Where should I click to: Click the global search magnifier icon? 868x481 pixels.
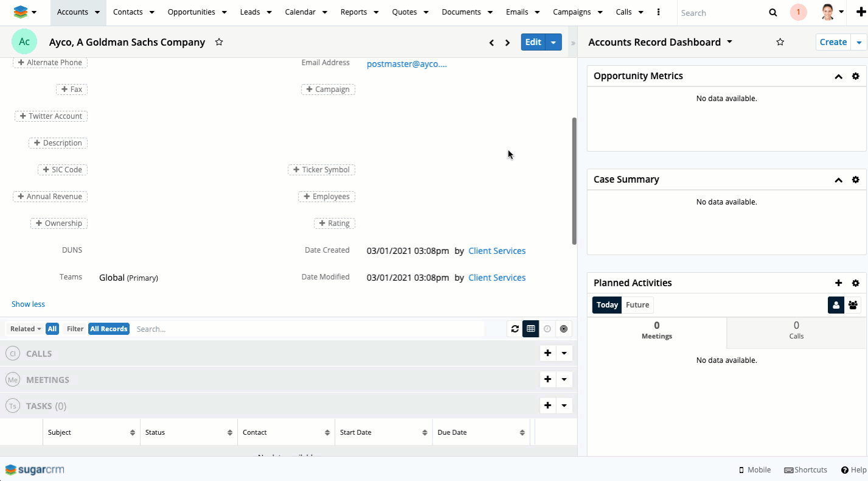click(773, 13)
